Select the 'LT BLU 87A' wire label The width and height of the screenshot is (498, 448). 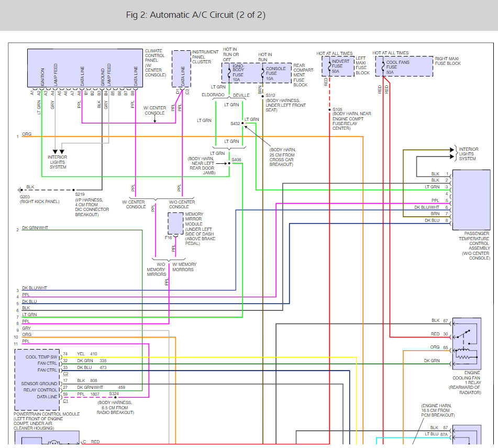[436, 434]
